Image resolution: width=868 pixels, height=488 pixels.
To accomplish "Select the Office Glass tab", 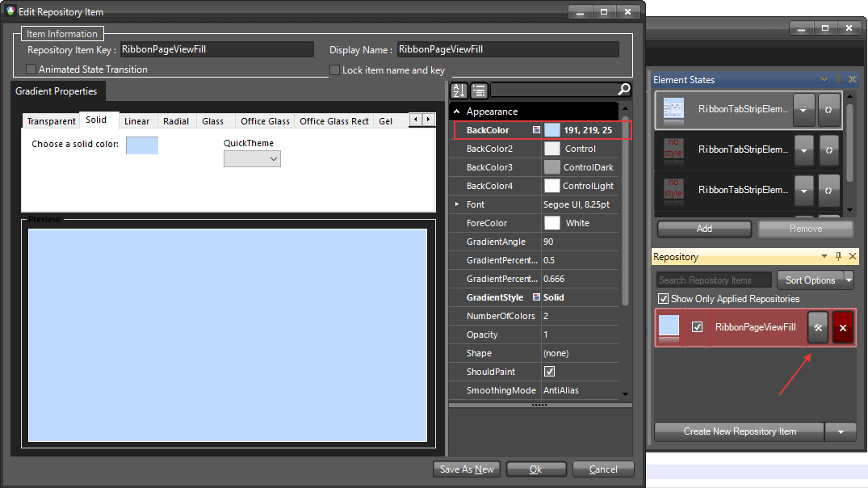I will coord(265,120).
